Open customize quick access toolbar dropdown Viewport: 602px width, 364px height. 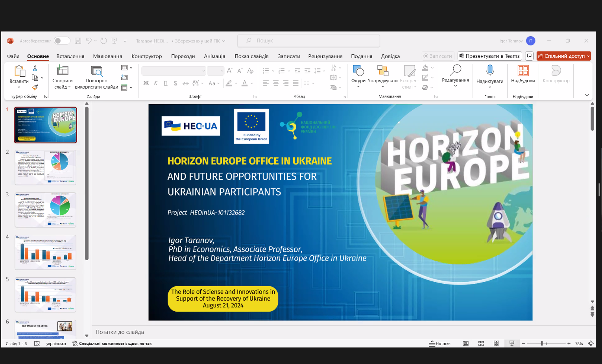[125, 41]
